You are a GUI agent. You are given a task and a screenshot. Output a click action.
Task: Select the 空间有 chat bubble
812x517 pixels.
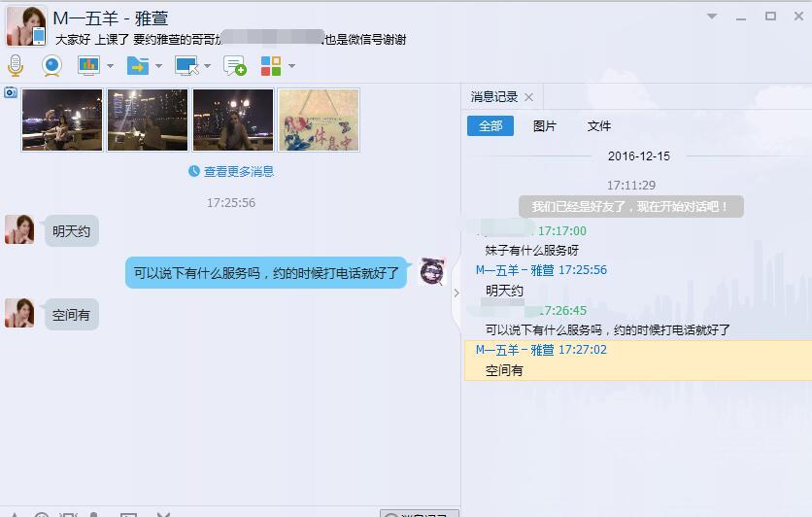pyautogui.click(x=72, y=315)
